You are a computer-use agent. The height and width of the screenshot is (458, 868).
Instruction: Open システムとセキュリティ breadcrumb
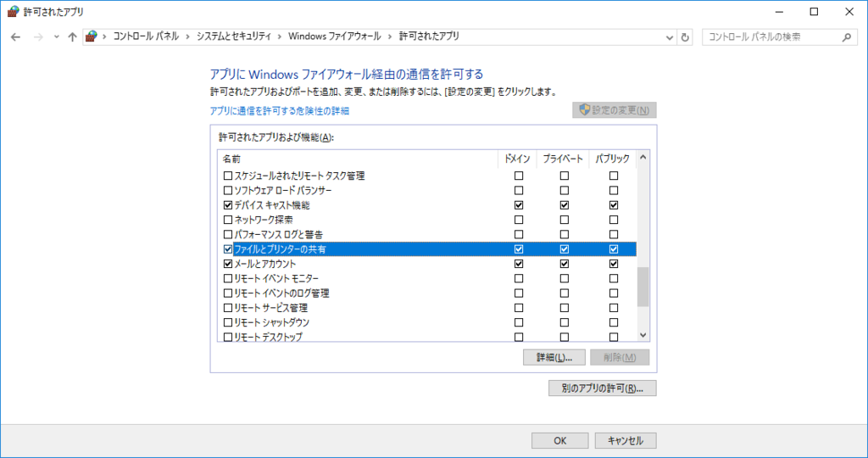(x=234, y=36)
